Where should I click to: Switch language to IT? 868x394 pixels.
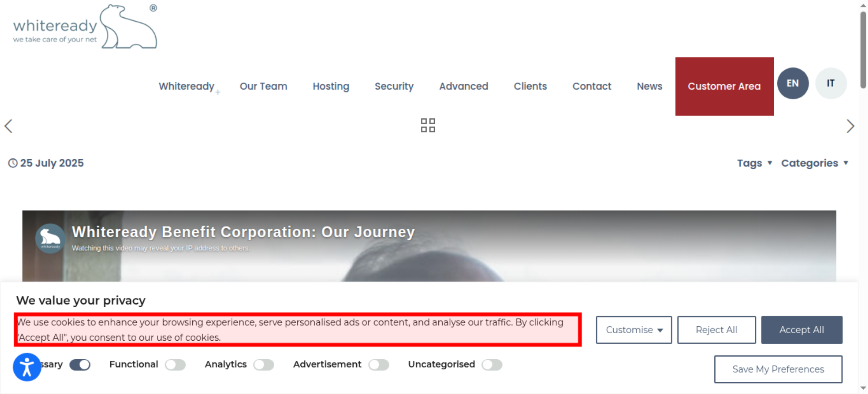click(831, 83)
